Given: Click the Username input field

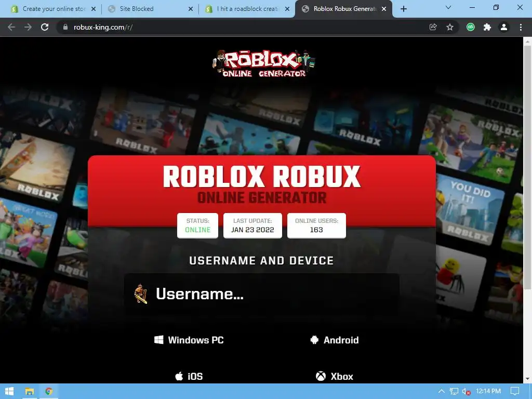Looking at the screenshot, I should point(262,294).
